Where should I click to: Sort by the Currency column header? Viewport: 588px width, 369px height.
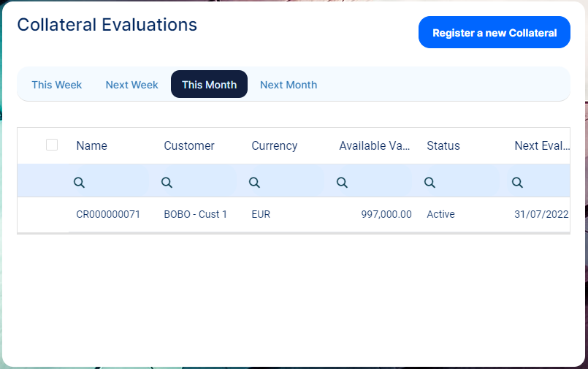tap(275, 146)
